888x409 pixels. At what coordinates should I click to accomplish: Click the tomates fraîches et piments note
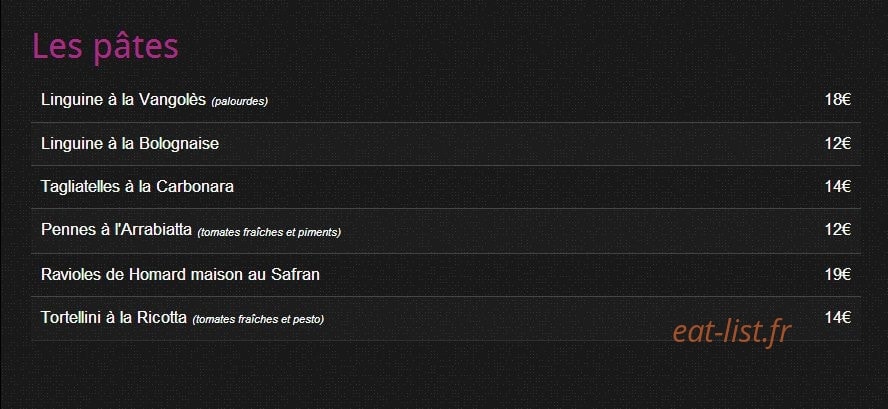tap(269, 232)
